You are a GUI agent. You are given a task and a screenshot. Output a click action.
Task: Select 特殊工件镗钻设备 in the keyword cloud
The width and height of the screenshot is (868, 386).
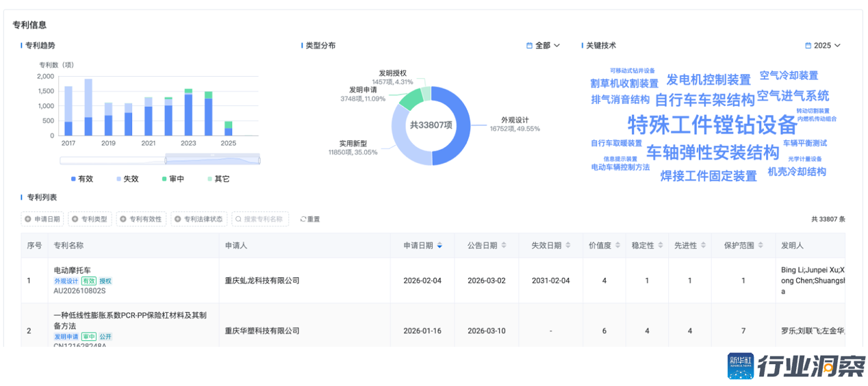712,125
